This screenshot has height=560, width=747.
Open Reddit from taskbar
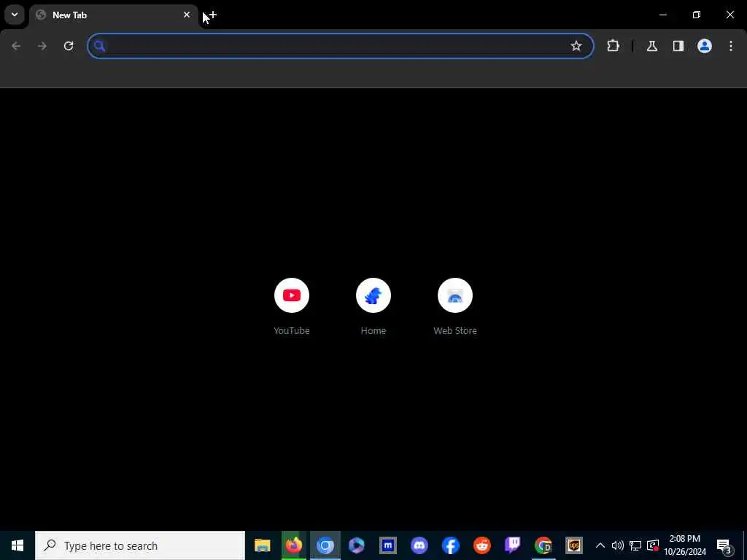point(482,545)
